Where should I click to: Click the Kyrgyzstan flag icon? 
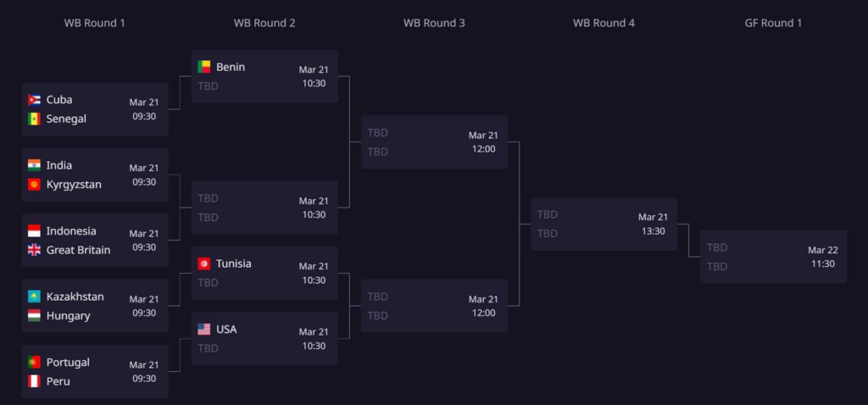click(x=34, y=184)
